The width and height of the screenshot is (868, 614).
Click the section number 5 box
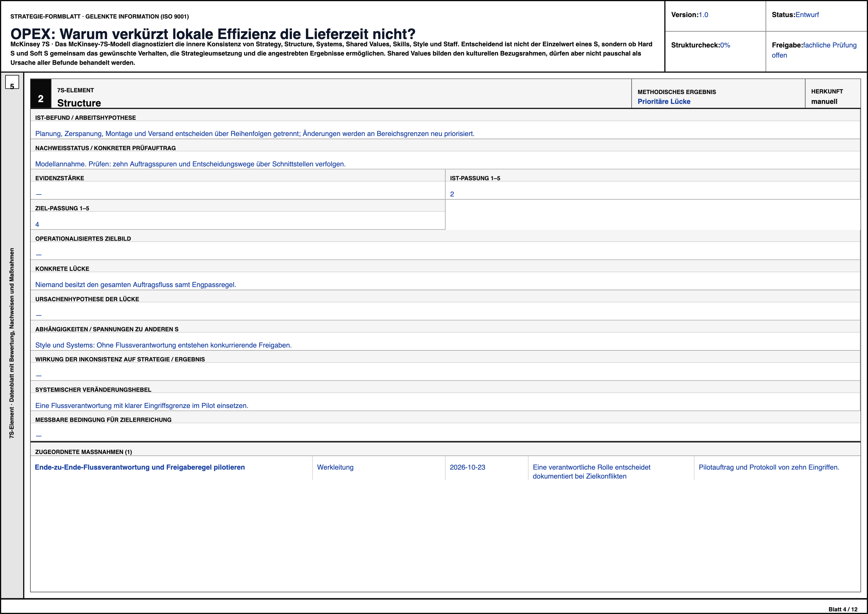tap(12, 82)
